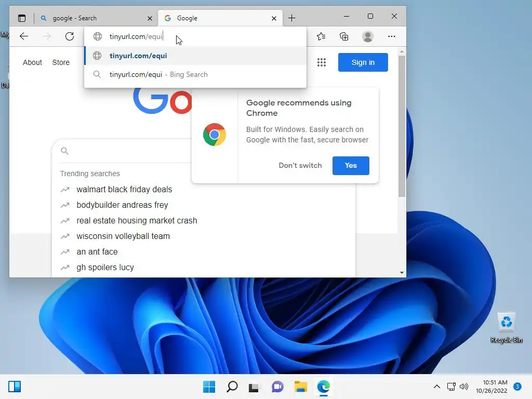Show hidden tray icons chevron

tap(437, 387)
